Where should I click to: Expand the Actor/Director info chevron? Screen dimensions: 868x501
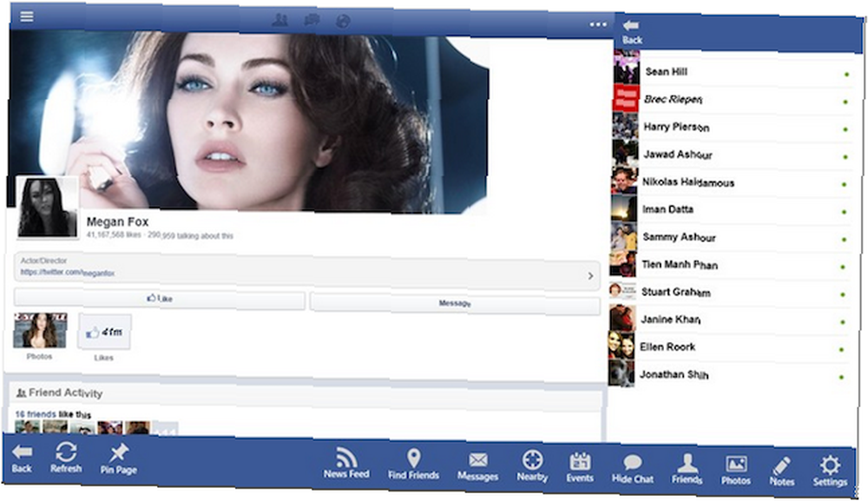590,276
